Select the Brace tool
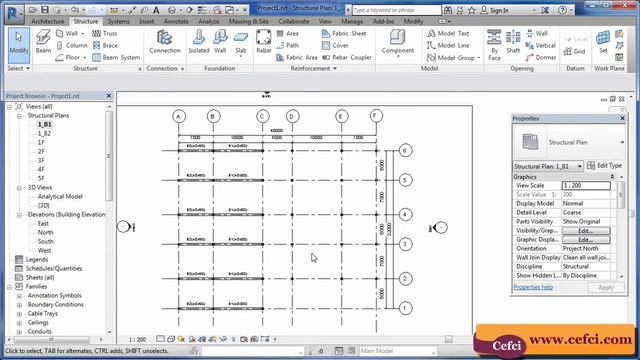The width and height of the screenshot is (640, 360). point(105,45)
